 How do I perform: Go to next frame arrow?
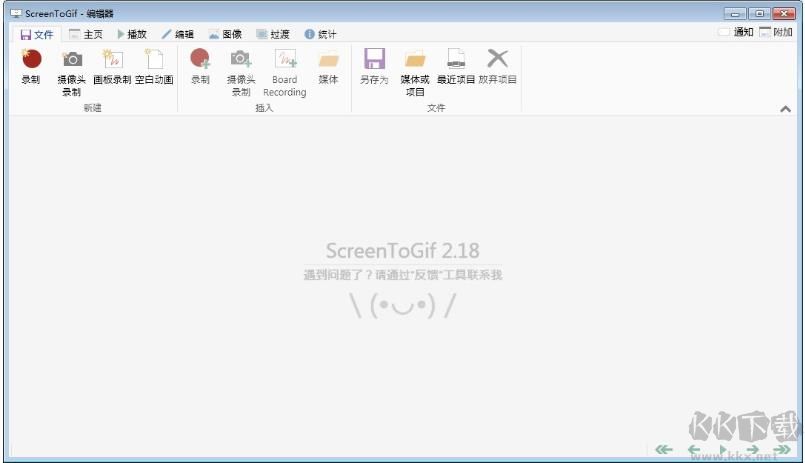click(753, 450)
